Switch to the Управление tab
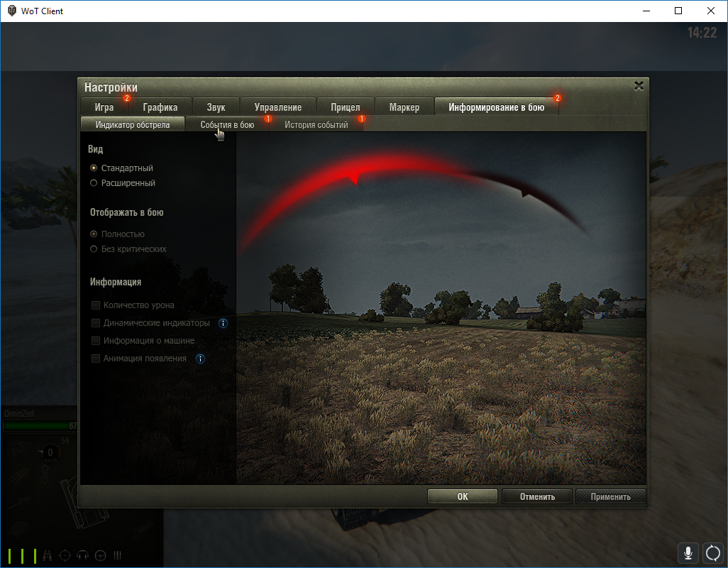Screen dimensions: 728x568 (278, 107)
